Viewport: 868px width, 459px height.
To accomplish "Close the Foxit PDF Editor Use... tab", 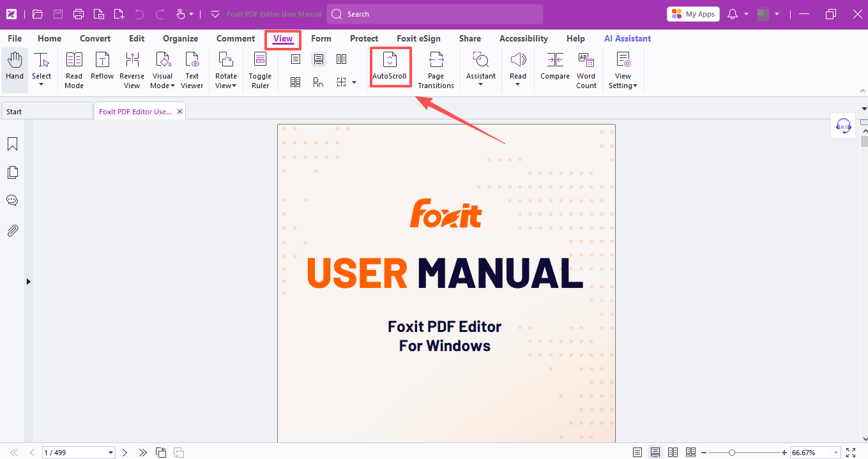I will 180,112.
